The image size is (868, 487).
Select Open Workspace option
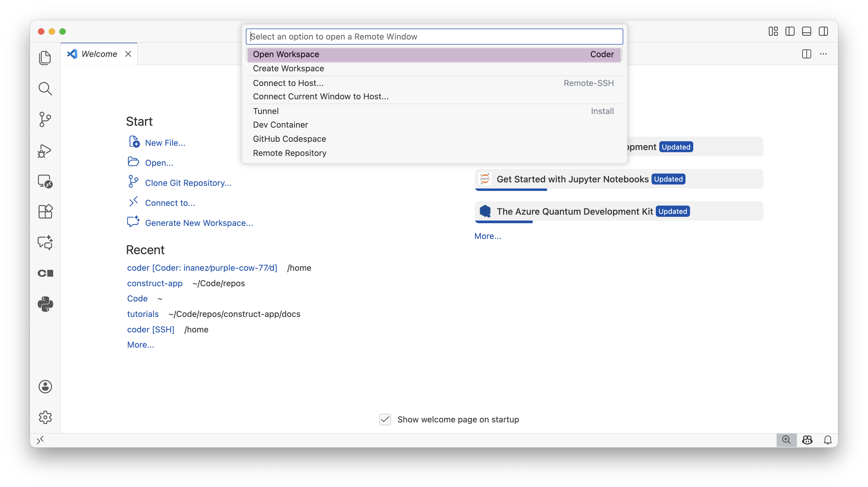(x=434, y=54)
